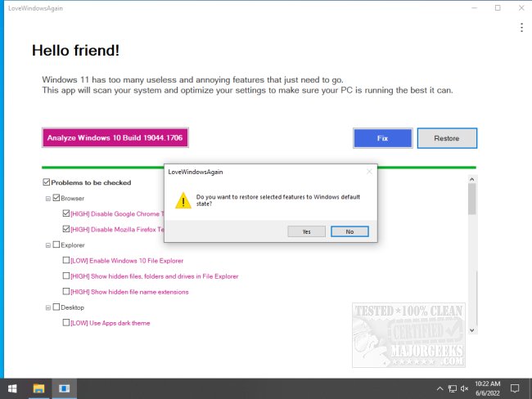
Task: Minimize the LoveWindowsAgain window
Action: 475,8
